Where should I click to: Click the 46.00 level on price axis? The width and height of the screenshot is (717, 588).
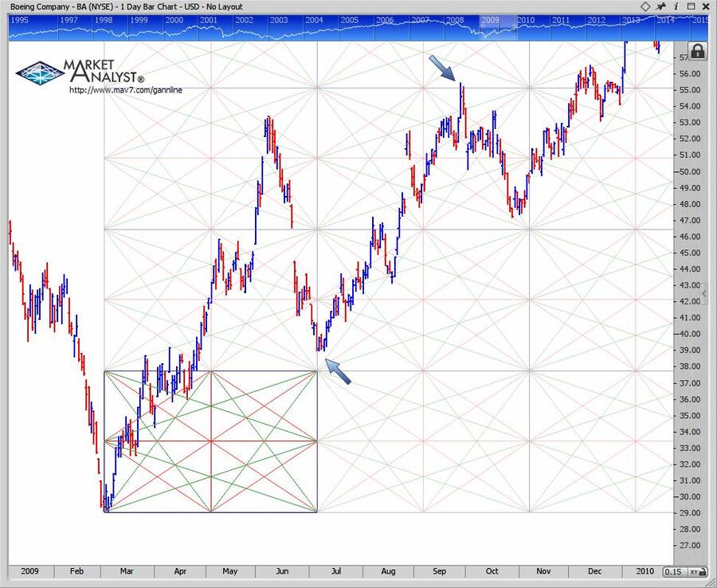click(x=688, y=237)
